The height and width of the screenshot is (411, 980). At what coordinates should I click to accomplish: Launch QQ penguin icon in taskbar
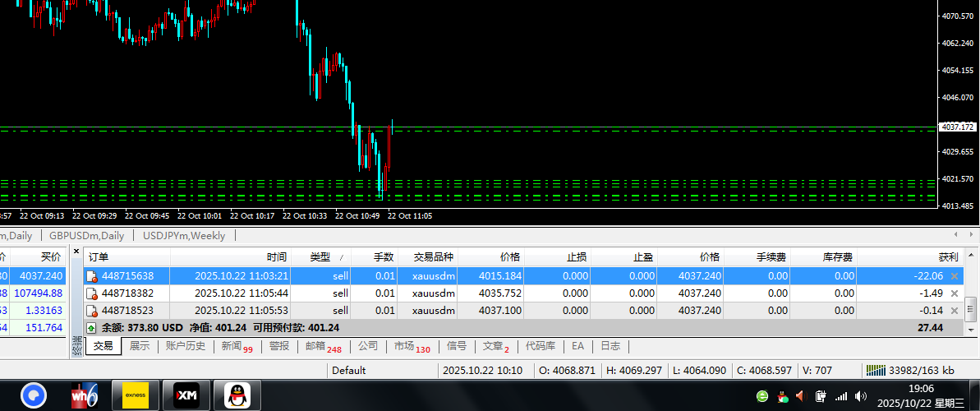(237, 396)
